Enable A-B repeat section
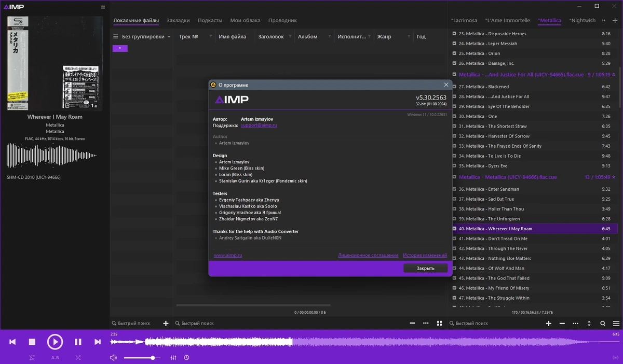623x364 pixels. (x=55, y=358)
